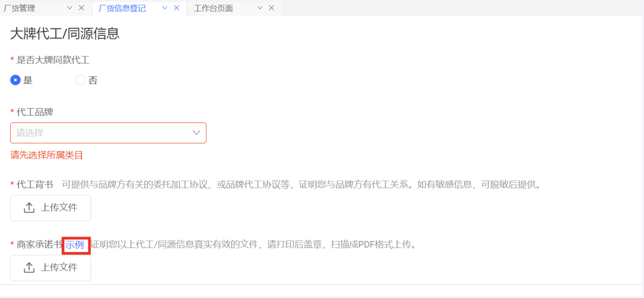Close the 厂货管理 tab
Viewport: 644px width, 298px height.
tap(81, 8)
